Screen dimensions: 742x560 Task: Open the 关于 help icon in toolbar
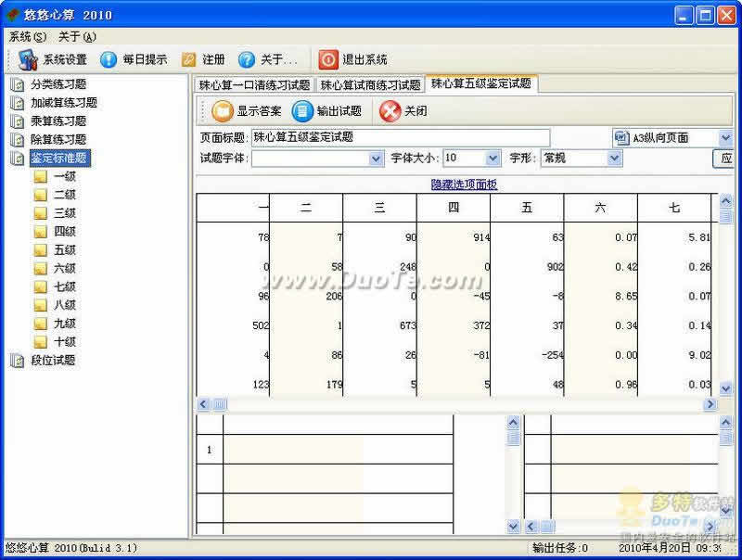[x=247, y=59]
